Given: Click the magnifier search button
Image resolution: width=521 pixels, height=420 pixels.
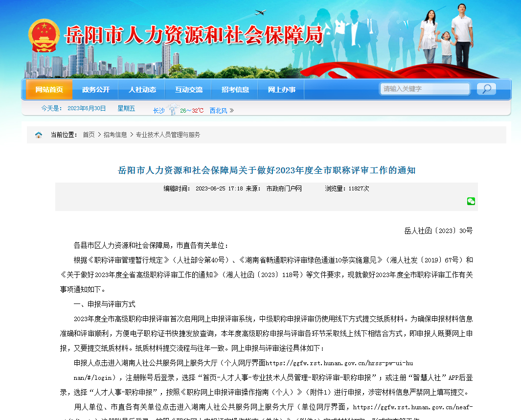Looking at the screenshot, I should click(486, 89).
